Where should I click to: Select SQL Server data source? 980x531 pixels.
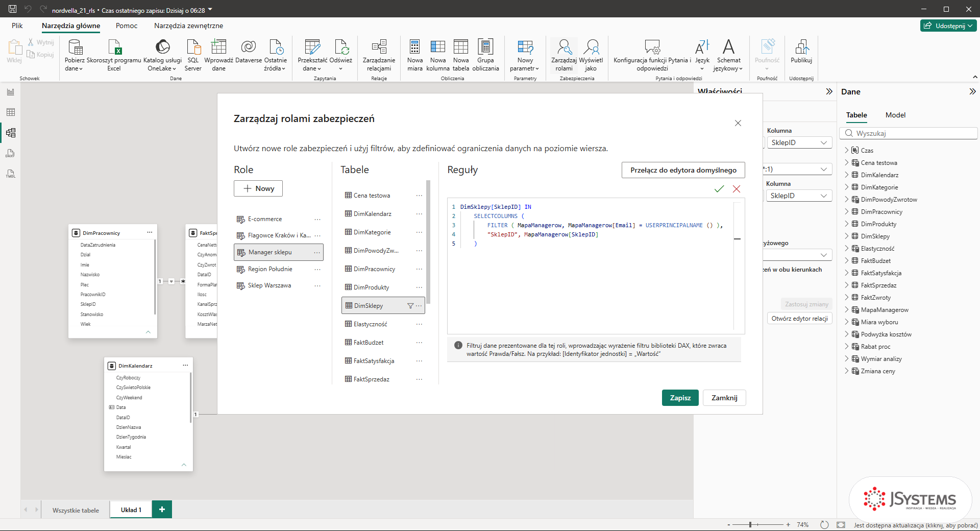pyautogui.click(x=193, y=55)
